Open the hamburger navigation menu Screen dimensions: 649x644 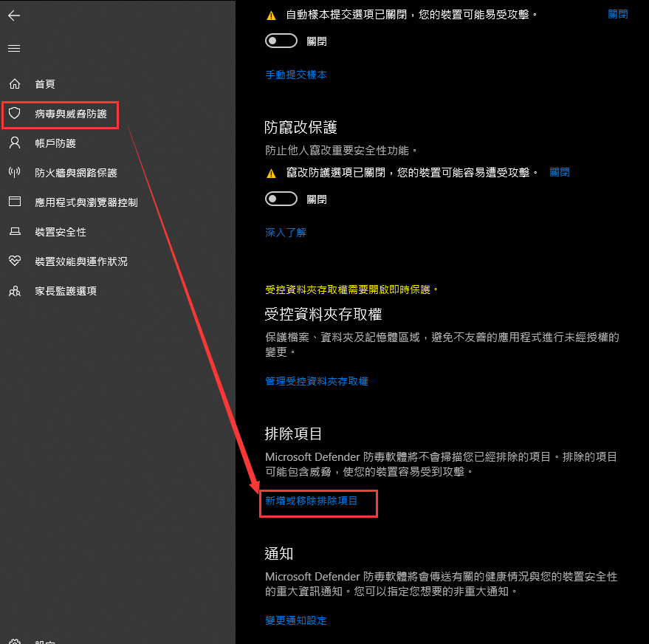pos(14,49)
